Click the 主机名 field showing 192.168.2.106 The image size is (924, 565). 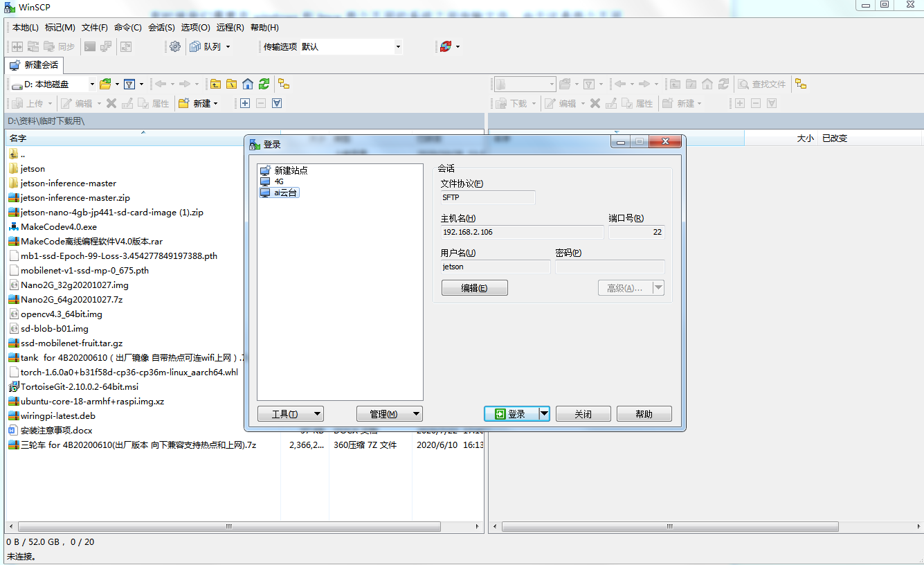tap(522, 232)
